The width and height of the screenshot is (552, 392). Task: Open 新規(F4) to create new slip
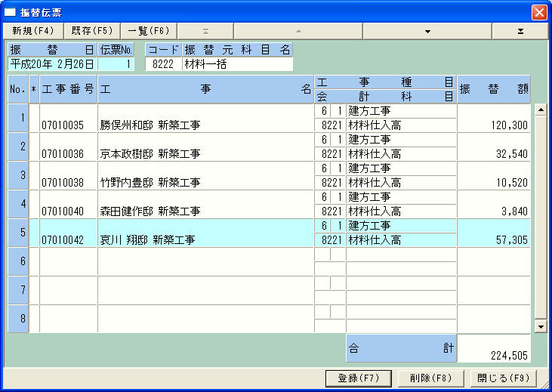coord(33,31)
